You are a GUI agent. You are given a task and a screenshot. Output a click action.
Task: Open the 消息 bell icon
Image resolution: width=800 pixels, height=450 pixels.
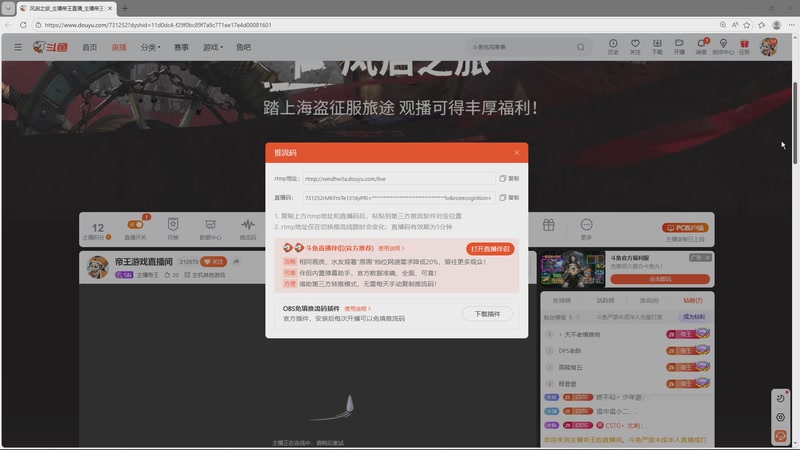point(702,46)
